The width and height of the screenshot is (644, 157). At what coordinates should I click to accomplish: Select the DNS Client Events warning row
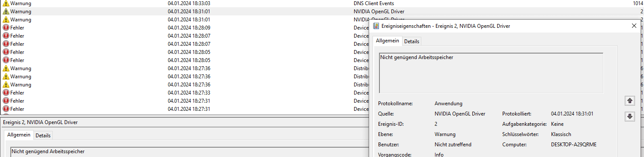tap(322, 3)
